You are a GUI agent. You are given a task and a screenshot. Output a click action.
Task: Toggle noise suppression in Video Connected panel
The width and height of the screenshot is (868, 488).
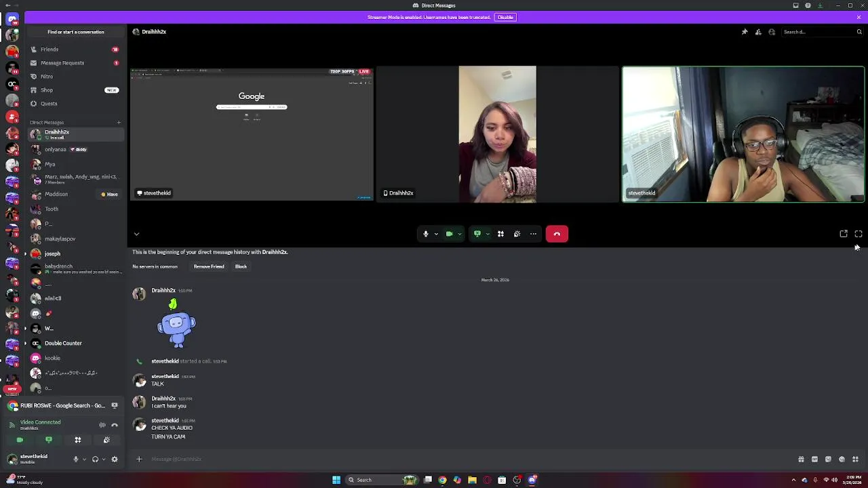102,425
